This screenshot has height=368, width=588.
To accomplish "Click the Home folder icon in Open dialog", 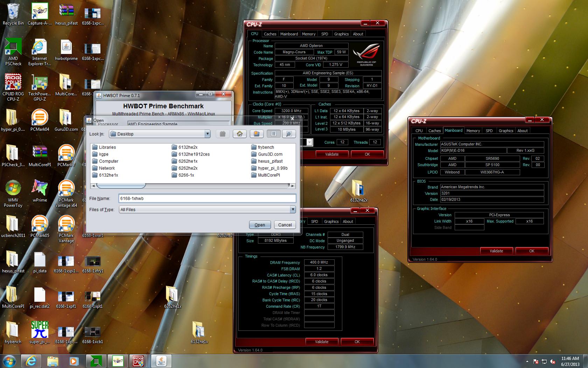I will pyautogui.click(x=240, y=134).
